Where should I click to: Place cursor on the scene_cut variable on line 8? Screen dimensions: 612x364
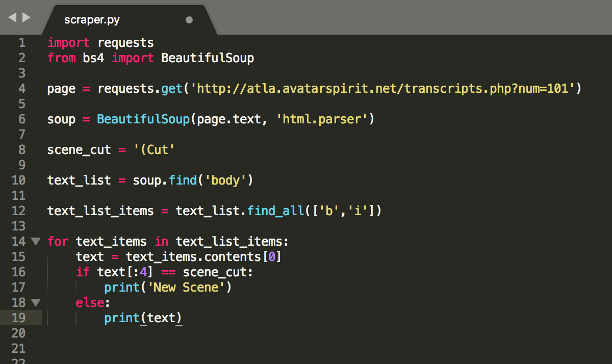click(79, 150)
